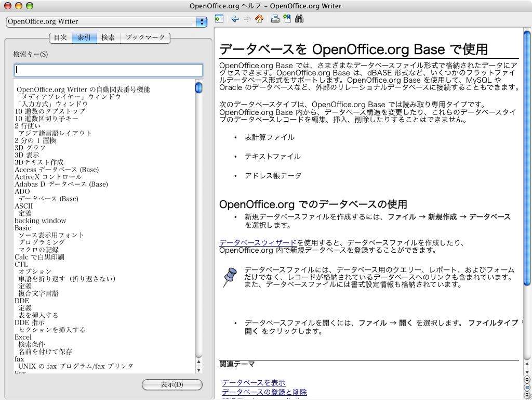Select index entry 2 行使い

point(27,126)
